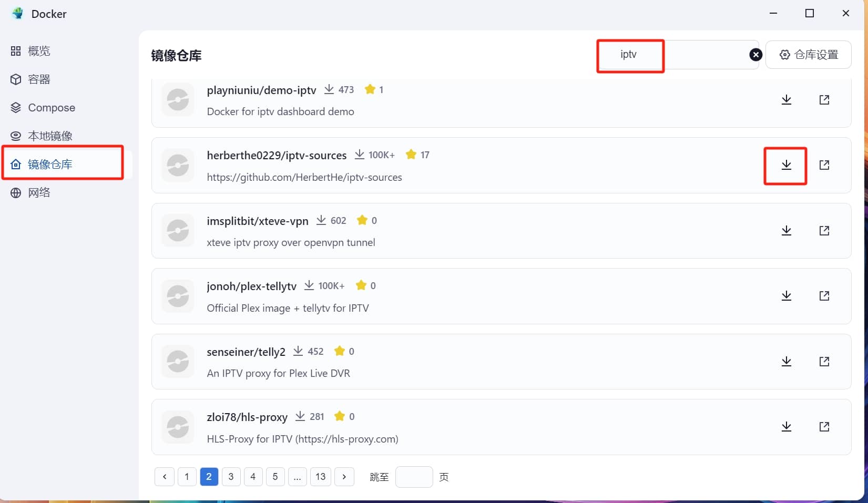The image size is (868, 503).
Task: Download the herberthe0229/iptv-sources image
Action: click(786, 165)
